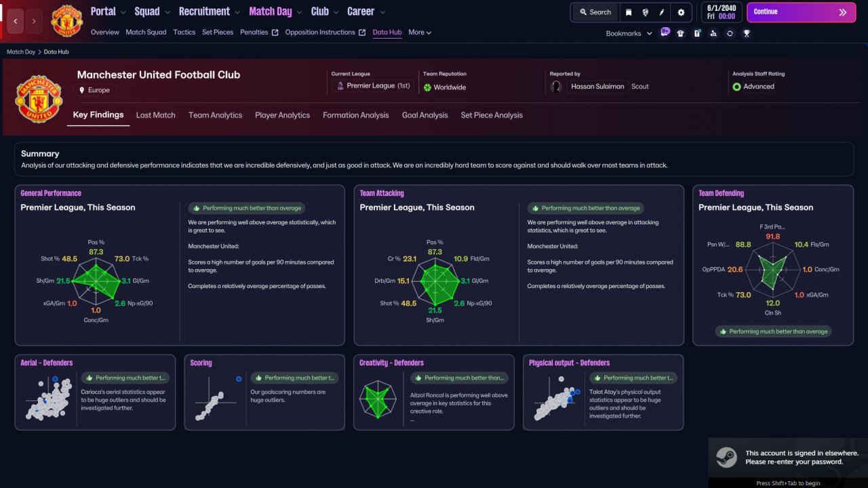Screen dimensions: 868x488
Task: Go to the Set Pieces submenu item
Action: [x=218, y=33]
